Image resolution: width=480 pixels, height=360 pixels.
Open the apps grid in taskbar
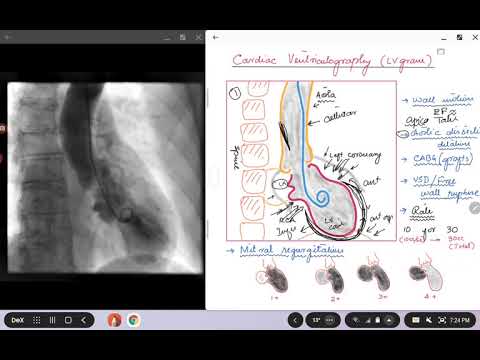(37, 320)
